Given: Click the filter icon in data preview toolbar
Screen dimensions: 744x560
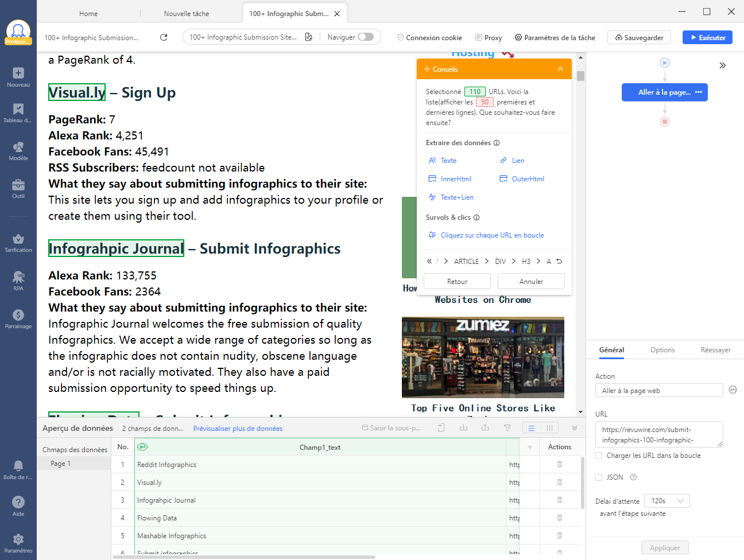Looking at the screenshot, I should 507,428.
